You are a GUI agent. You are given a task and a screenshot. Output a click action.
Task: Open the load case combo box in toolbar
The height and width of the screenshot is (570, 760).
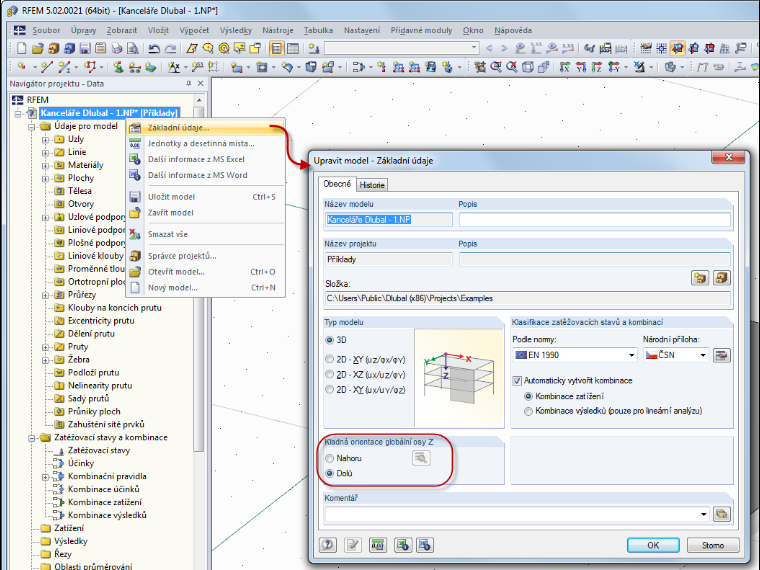402,48
